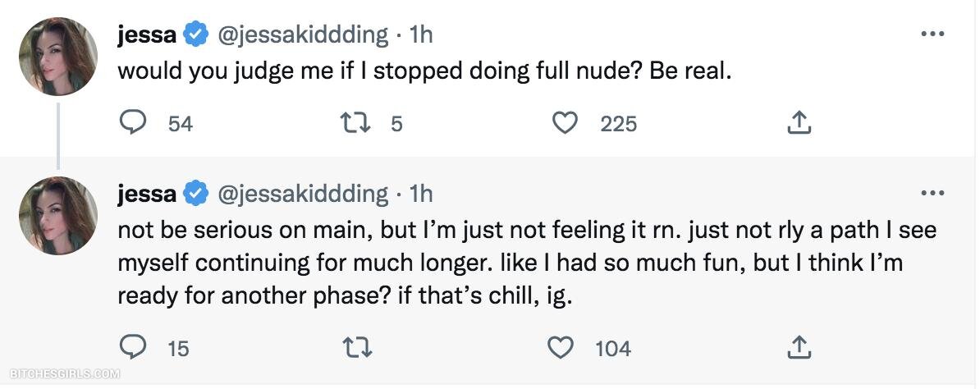Open the second tweet's 1h timestamp

pos(420,194)
